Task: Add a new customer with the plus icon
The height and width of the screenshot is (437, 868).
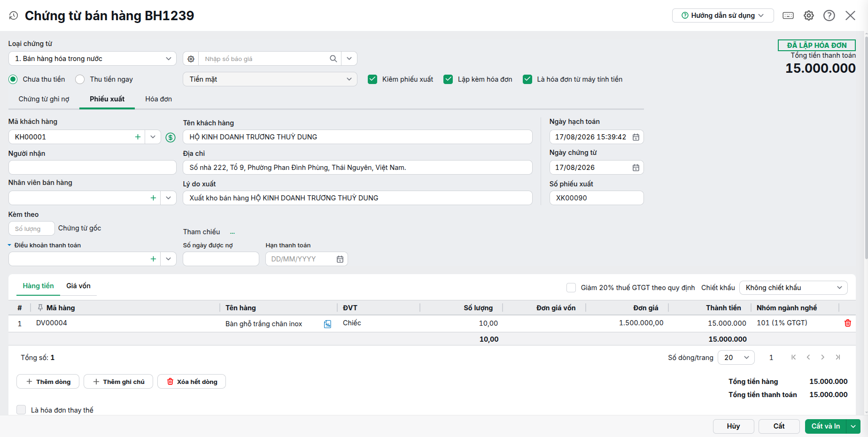Action: tap(138, 137)
